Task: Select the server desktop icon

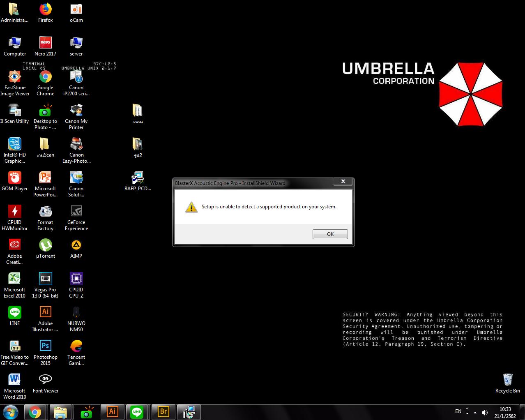Action: click(x=76, y=46)
